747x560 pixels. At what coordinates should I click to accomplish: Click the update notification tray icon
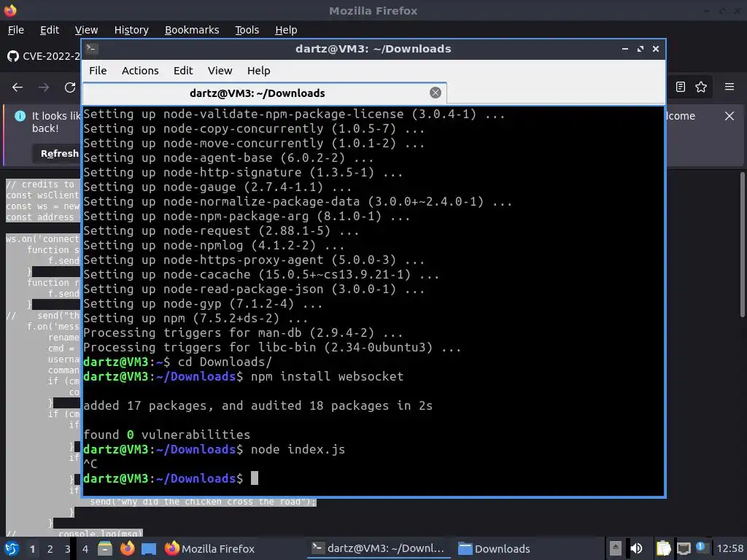700,548
